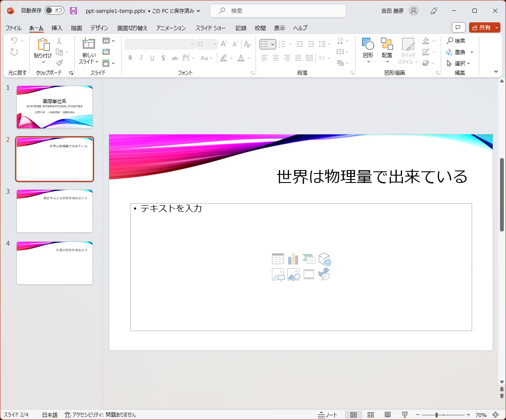Viewport: 506px width, 420px height.
Task: Insert a chart via the placeholder icon
Action: coord(293,259)
